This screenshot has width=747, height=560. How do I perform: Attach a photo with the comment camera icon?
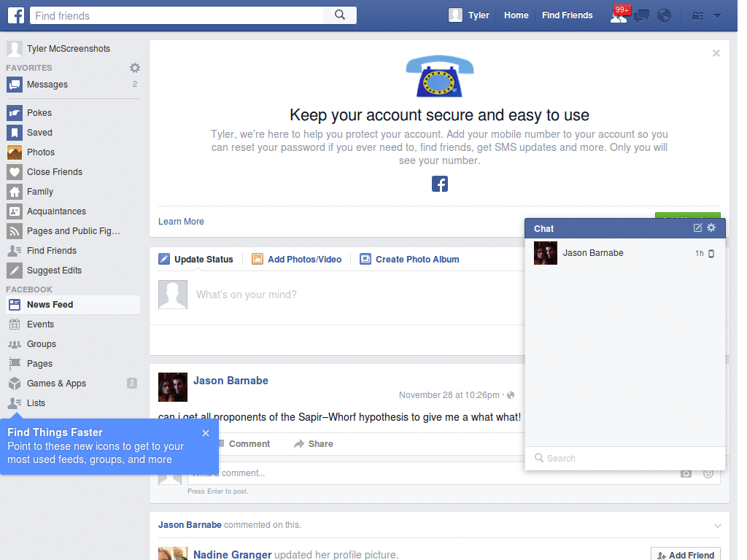686,473
